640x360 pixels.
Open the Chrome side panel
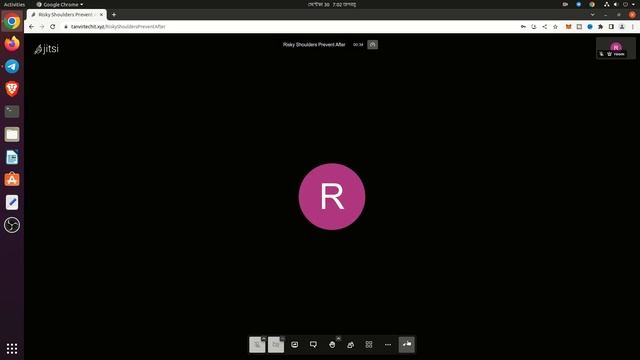611,27
